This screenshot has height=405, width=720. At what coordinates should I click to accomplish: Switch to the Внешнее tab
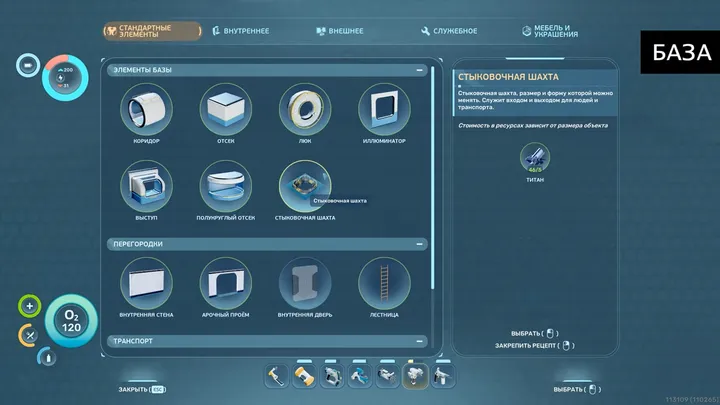(x=340, y=31)
